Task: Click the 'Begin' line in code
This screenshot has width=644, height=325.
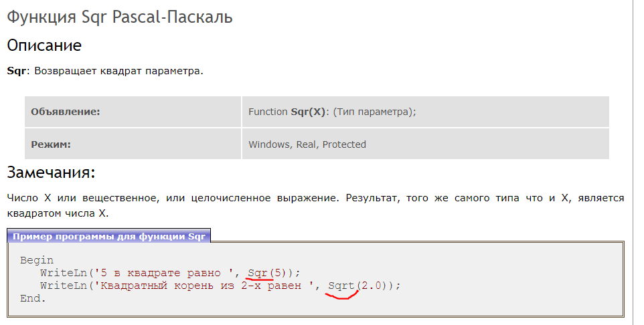Action: click(37, 261)
